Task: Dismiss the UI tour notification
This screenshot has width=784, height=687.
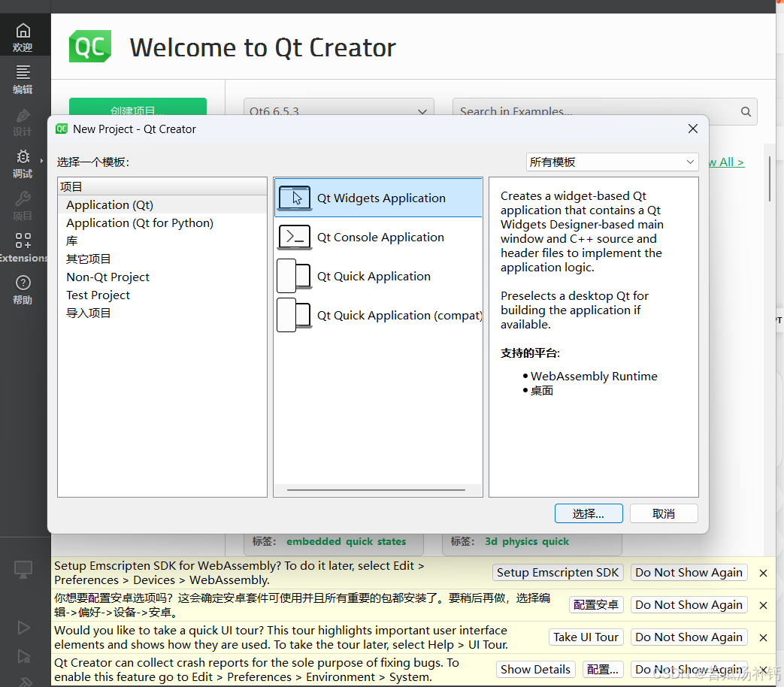Action: (x=763, y=637)
